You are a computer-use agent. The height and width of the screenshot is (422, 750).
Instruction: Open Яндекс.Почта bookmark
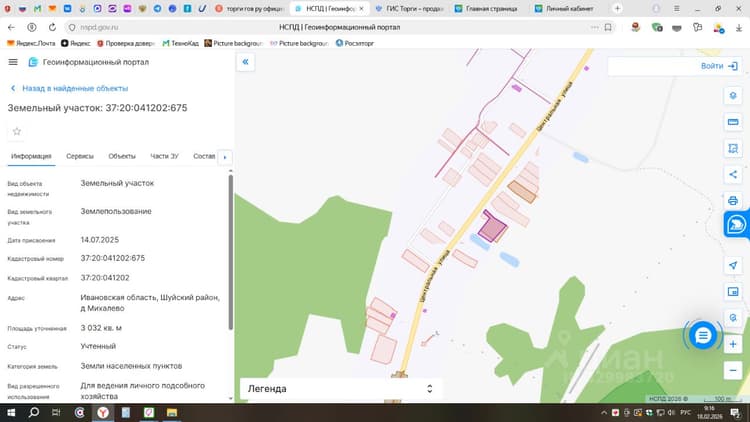[31, 43]
